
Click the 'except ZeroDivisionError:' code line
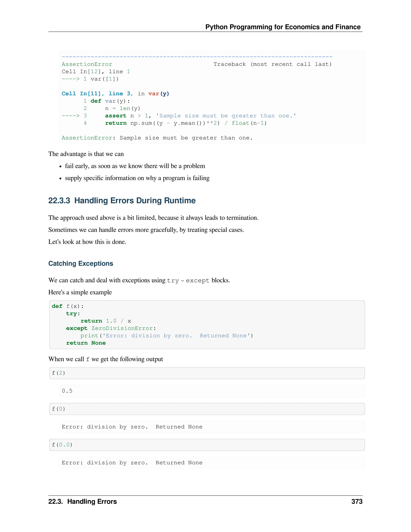coord(111,328)
